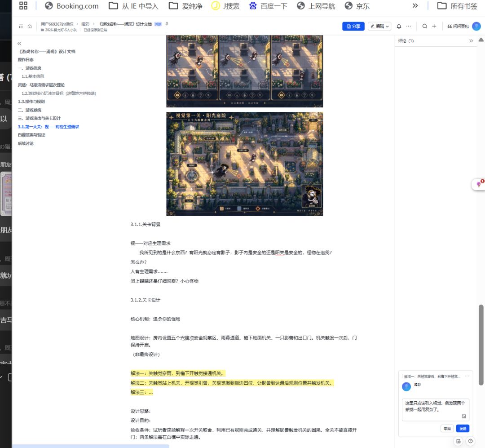Open the document tool icon beside help
The height and width of the screenshot is (448, 485).
point(459,441)
